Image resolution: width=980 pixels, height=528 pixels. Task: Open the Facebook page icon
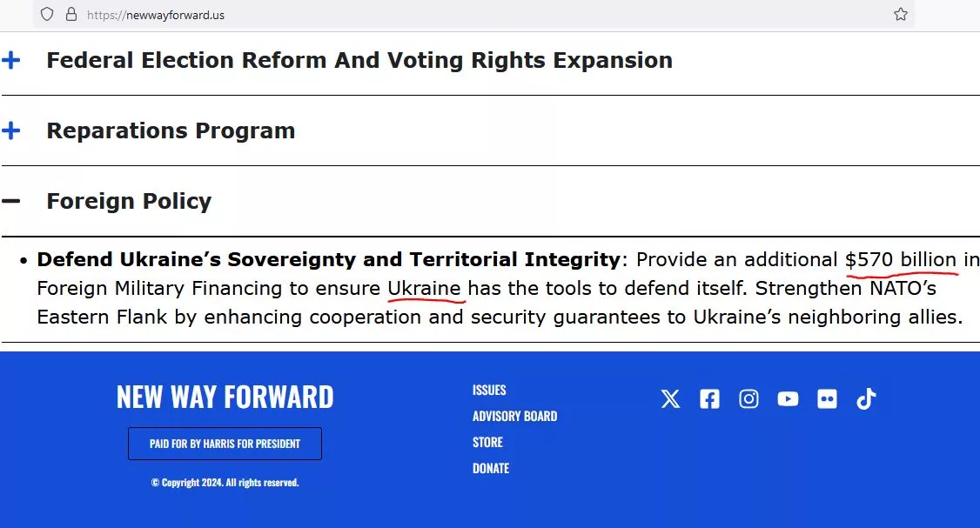[x=709, y=399]
